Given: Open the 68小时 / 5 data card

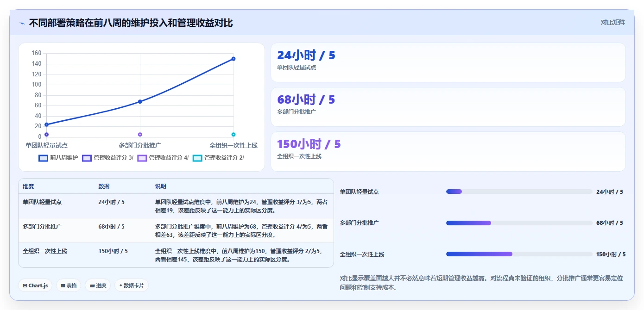Looking at the screenshot, I should [448, 107].
